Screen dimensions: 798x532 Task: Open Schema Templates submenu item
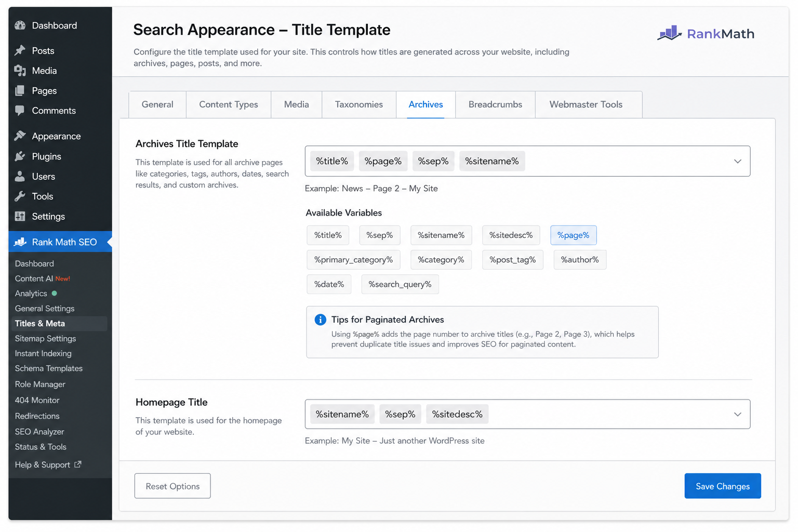[x=49, y=368]
